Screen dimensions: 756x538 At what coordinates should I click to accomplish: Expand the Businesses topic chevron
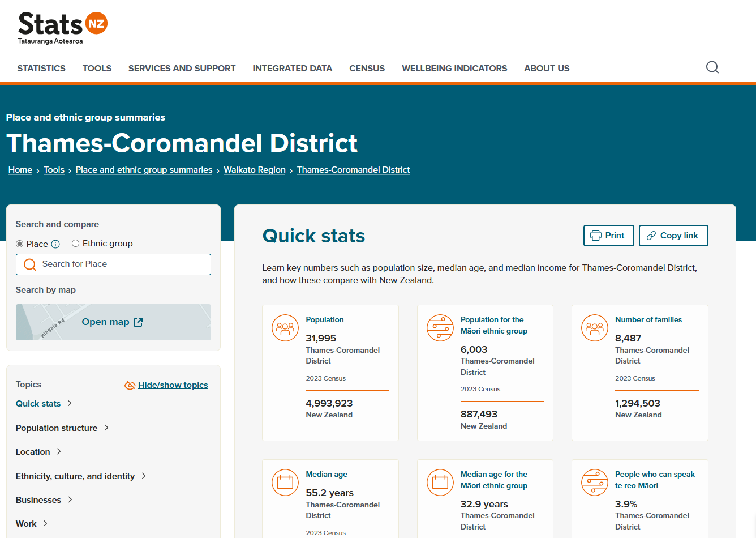[x=70, y=499]
